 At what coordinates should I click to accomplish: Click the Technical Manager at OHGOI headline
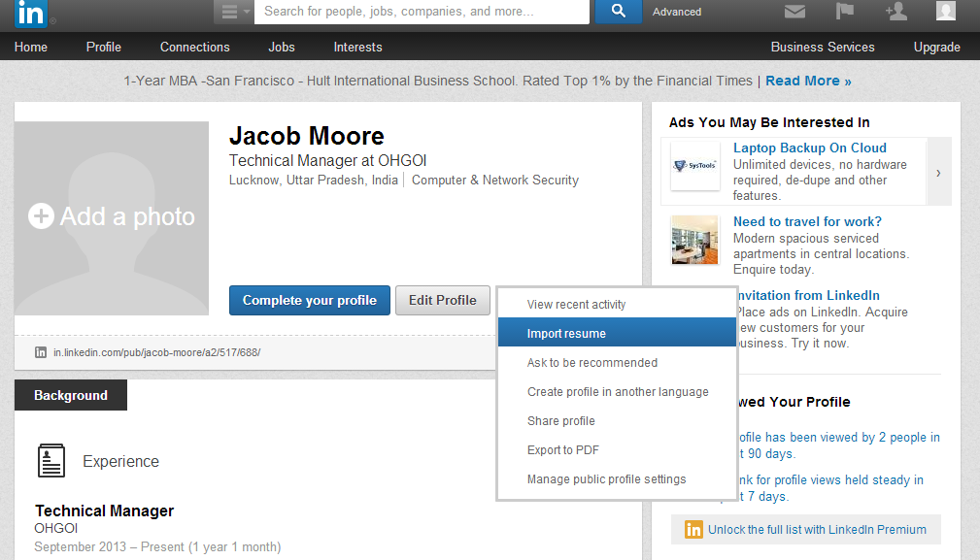pos(327,160)
